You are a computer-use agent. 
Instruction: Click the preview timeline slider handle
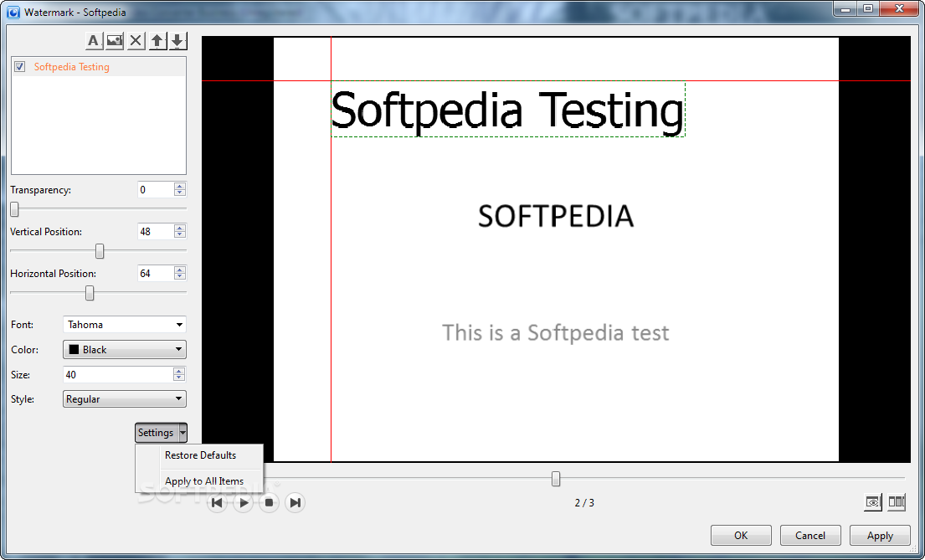tap(556, 479)
